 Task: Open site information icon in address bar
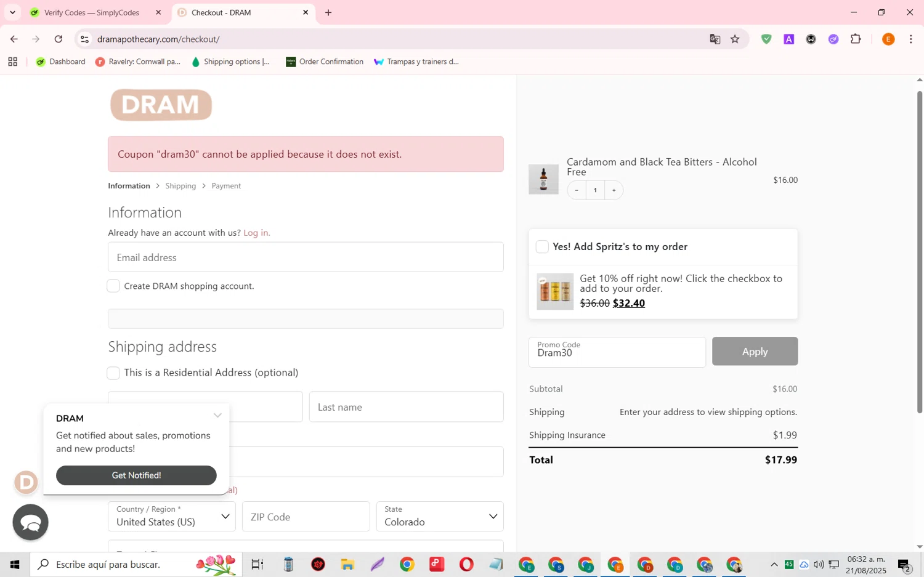(x=84, y=39)
